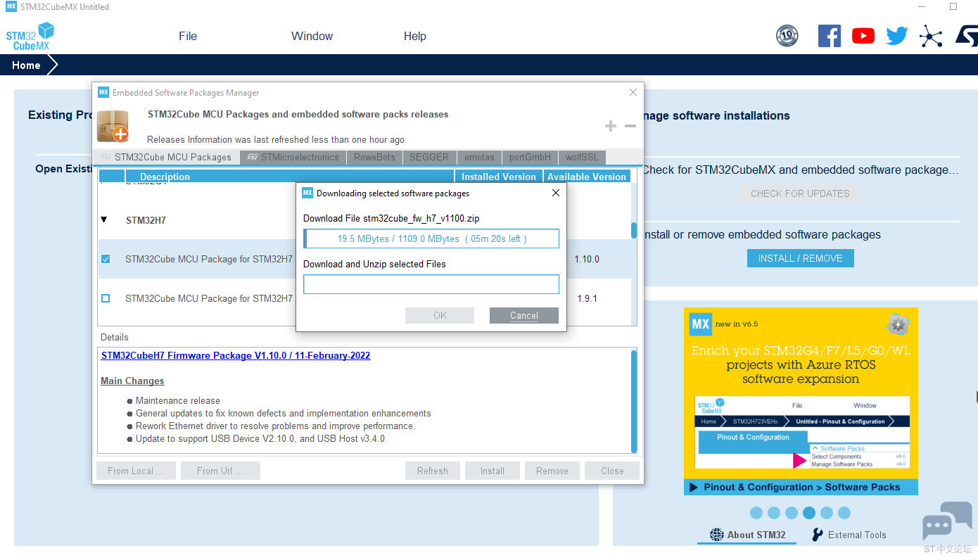Go to the Home breadcrumb
This screenshot has width=978, height=560.
click(x=26, y=65)
